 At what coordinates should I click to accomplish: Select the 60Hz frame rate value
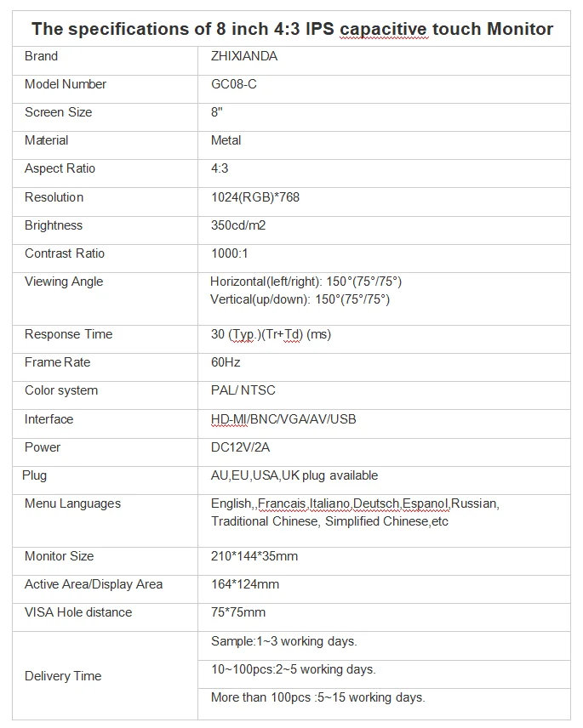[226, 362]
